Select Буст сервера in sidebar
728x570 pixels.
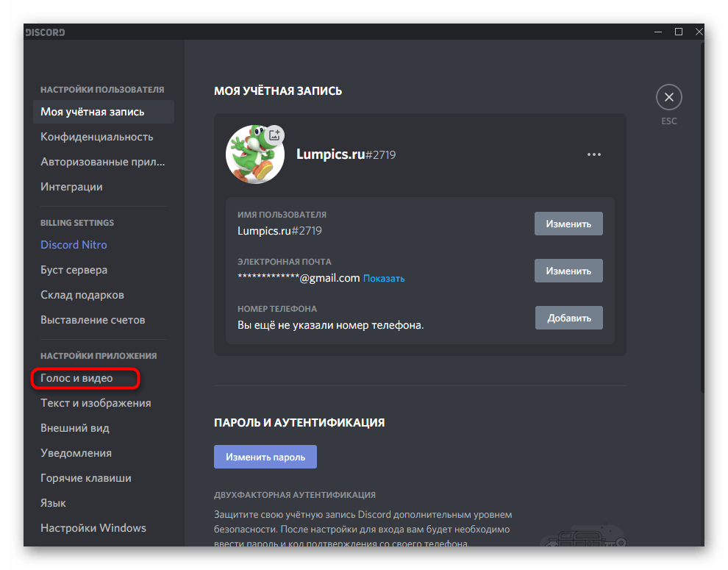(74, 270)
